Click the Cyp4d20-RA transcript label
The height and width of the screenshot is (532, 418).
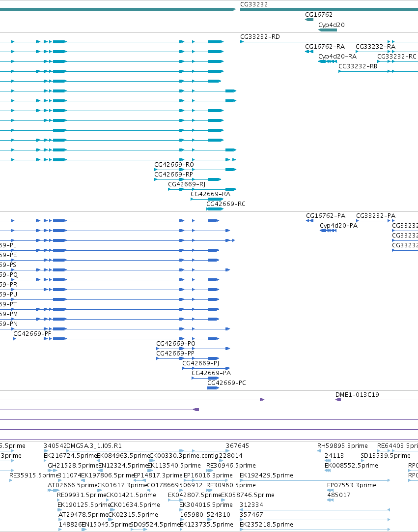337,57
